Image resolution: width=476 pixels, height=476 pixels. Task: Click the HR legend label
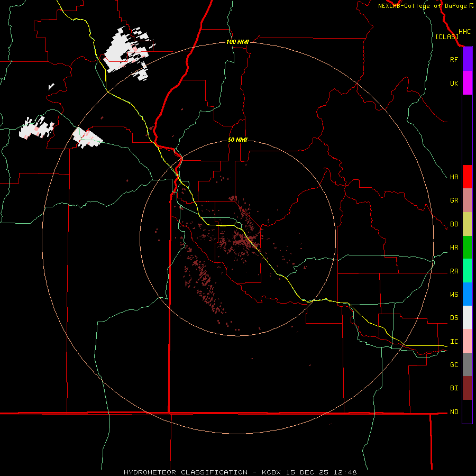coord(454,248)
